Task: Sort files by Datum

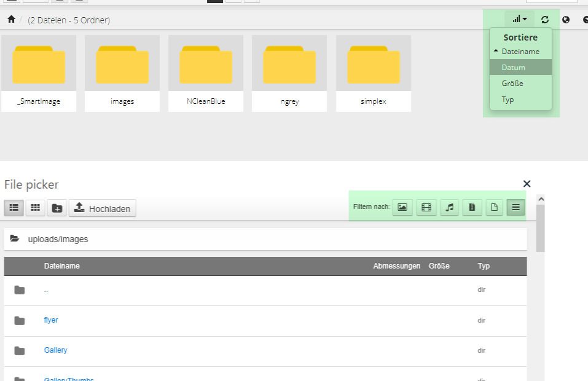Action: pyautogui.click(x=514, y=68)
